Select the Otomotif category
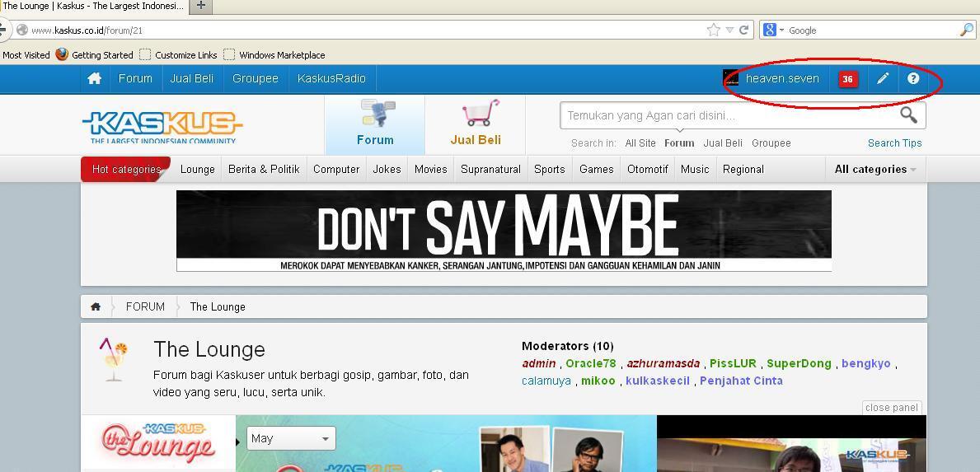Image resolution: width=980 pixels, height=472 pixels. (648, 169)
